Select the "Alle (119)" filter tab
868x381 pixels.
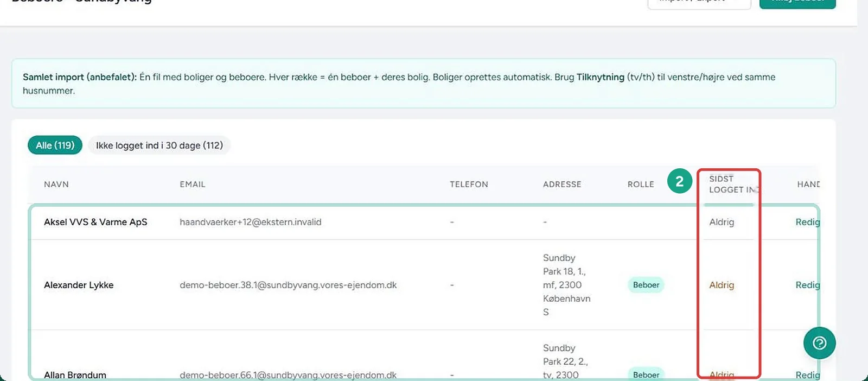click(55, 145)
